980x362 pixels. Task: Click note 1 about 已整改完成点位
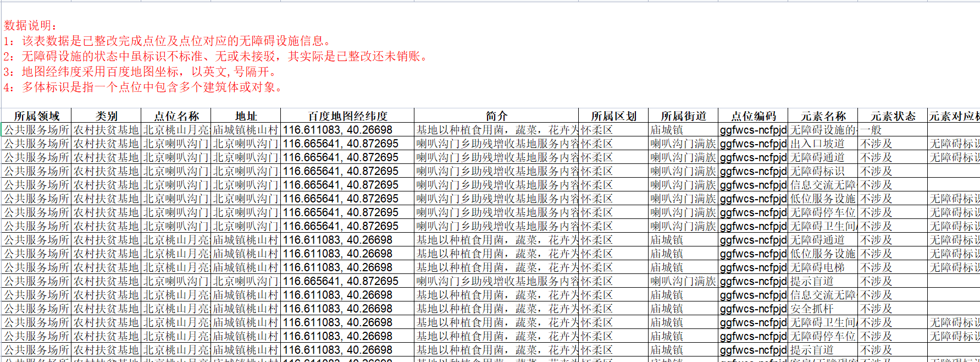[168, 41]
